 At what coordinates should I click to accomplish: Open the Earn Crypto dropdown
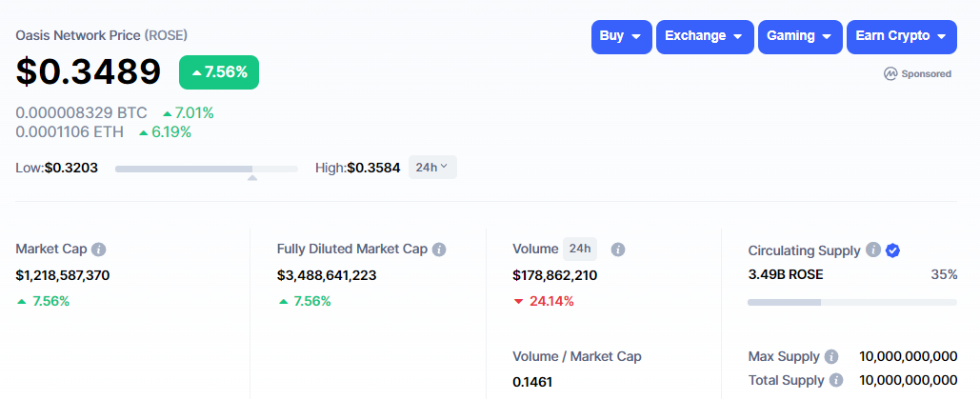point(901,36)
